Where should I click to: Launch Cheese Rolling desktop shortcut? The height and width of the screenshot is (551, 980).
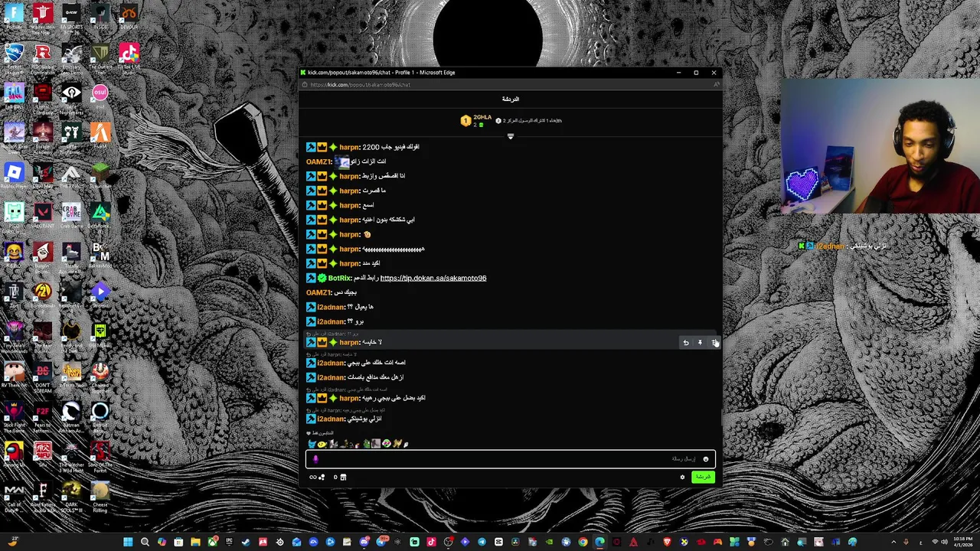coord(100,495)
